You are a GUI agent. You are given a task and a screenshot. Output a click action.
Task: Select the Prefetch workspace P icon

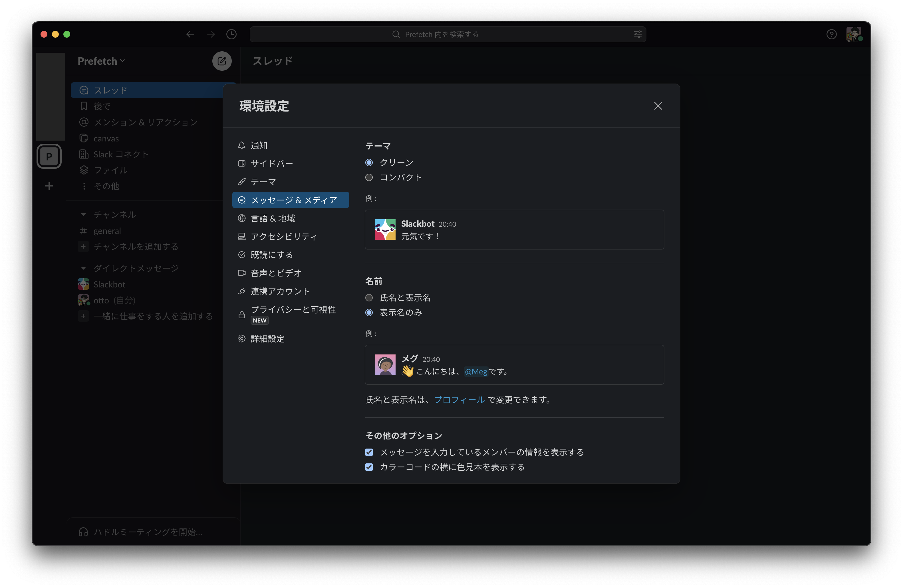[x=49, y=156]
